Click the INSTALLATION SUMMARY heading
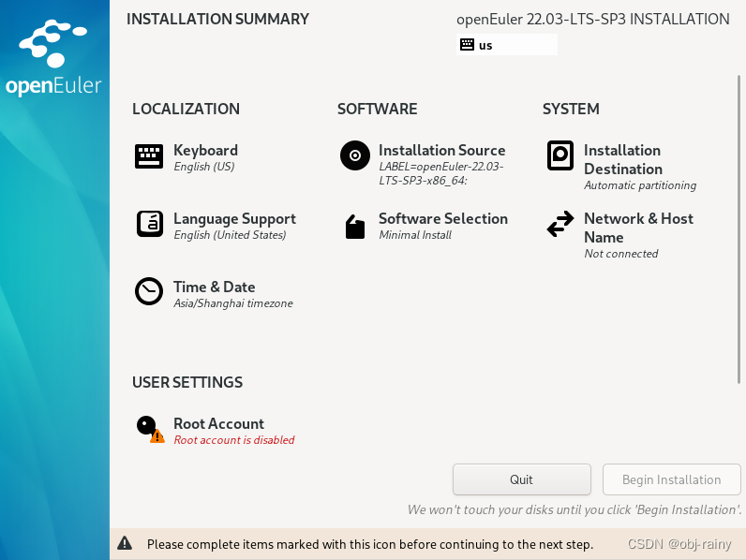 [x=218, y=19]
